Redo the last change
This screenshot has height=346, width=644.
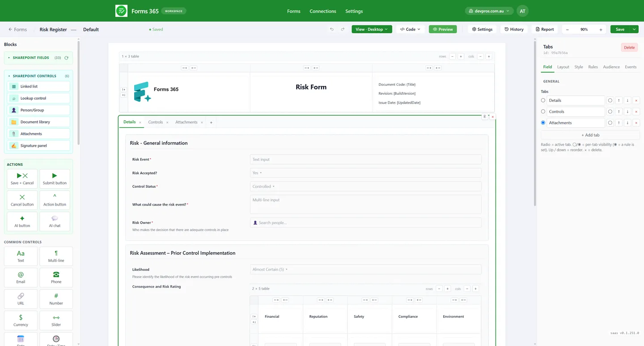point(343,29)
